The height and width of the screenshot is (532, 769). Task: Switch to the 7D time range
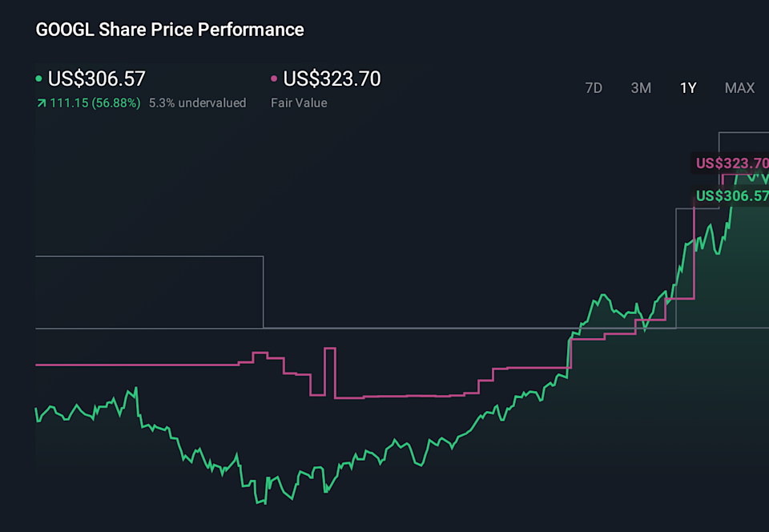tap(594, 88)
